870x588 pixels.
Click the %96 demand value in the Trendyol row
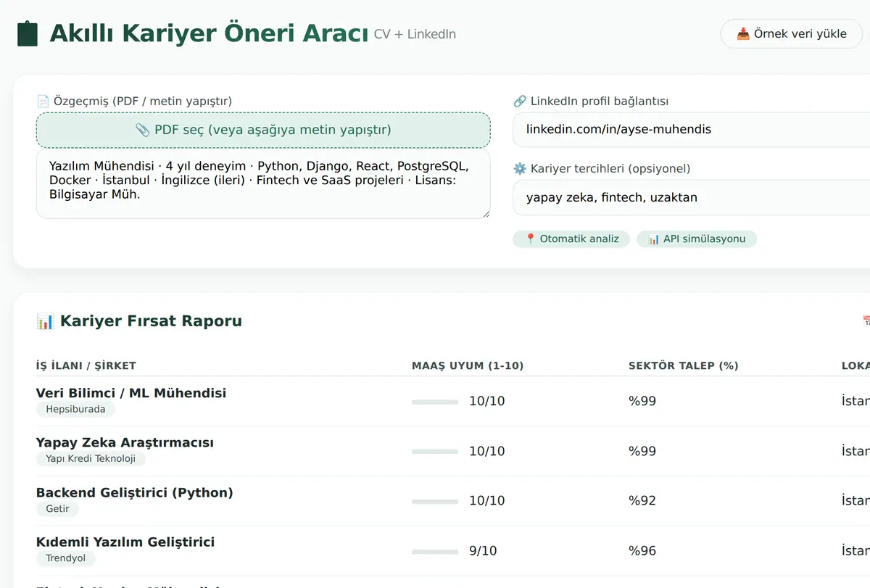point(642,551)
